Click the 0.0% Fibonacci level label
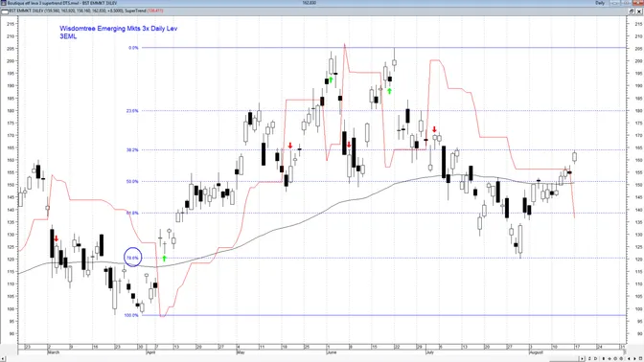The width and height of the screenshot is (644, 362). coord(133,48)
